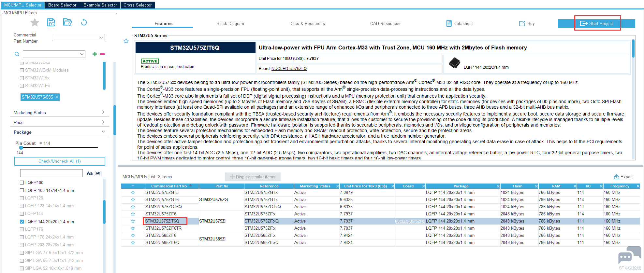644x273 pixels.
Task: Star the STM32U575ZGT6Q row as favorite
Action: coord(133,207)
